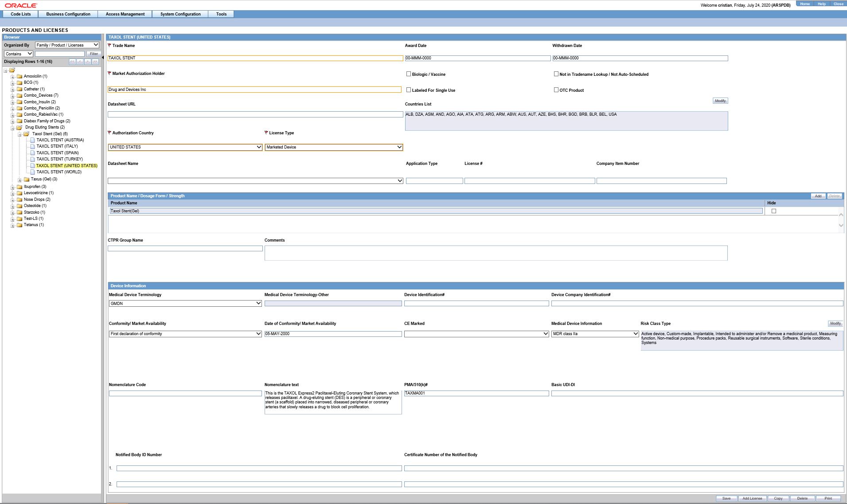This screenshot has width=847, height=504.
Task: Open the Medical Device Terminology dropdown
Action: (x=185, y=304)
